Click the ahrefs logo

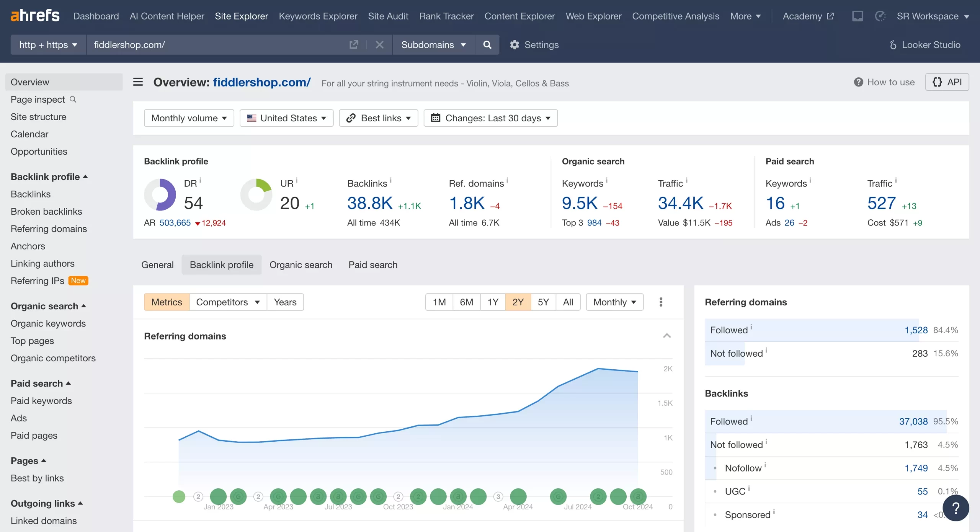click(35, 16)
